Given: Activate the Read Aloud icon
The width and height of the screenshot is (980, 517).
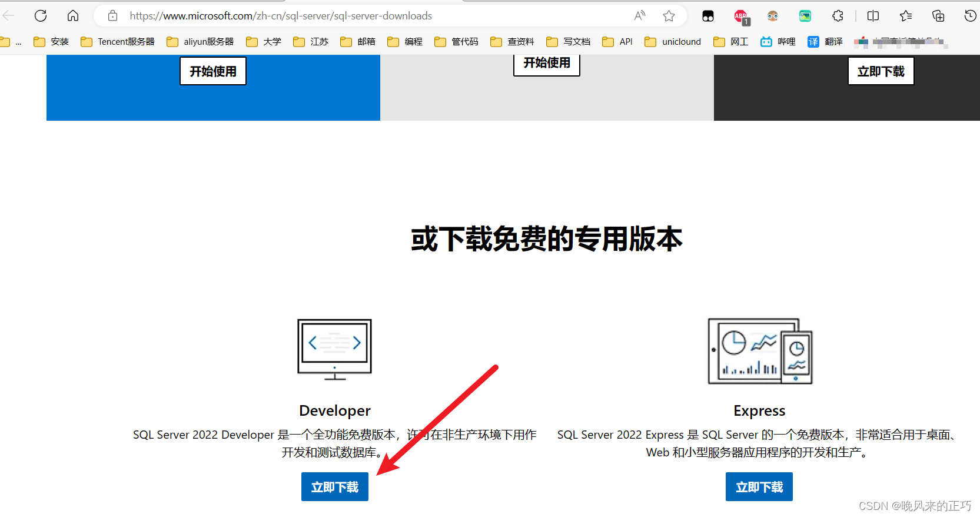Looking at the screenshot, I should click(640, 16).
